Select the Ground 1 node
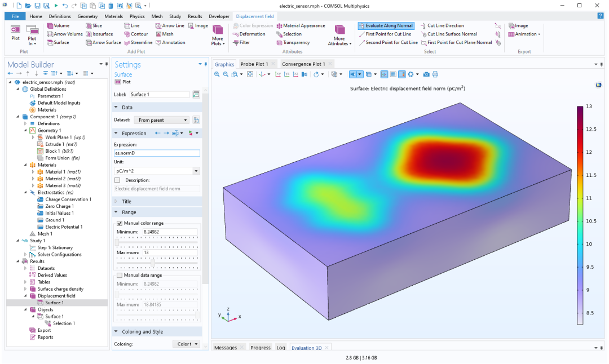This screenshot has width=609, height=364. pyautogui.click(x=54, y=220)
